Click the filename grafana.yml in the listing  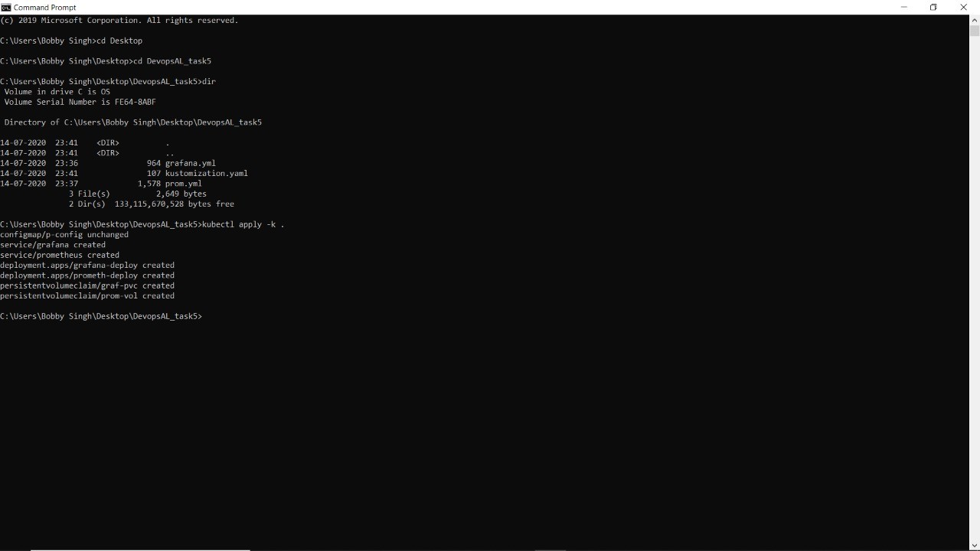[189, 163]
